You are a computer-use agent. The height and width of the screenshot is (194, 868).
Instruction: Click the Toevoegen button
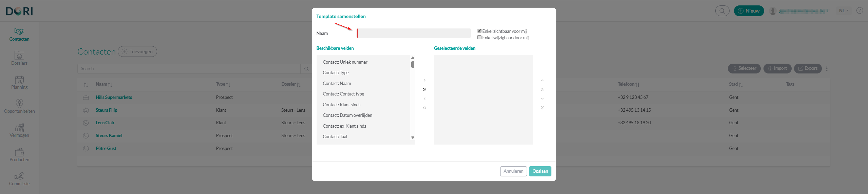[x=137, y=51]
